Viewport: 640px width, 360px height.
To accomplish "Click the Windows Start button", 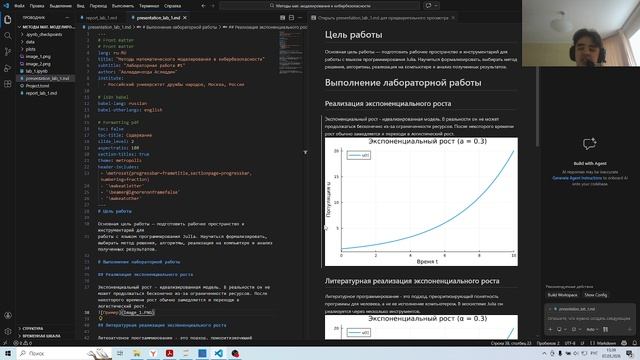I will pyautogui.click(x=7, y=353).
